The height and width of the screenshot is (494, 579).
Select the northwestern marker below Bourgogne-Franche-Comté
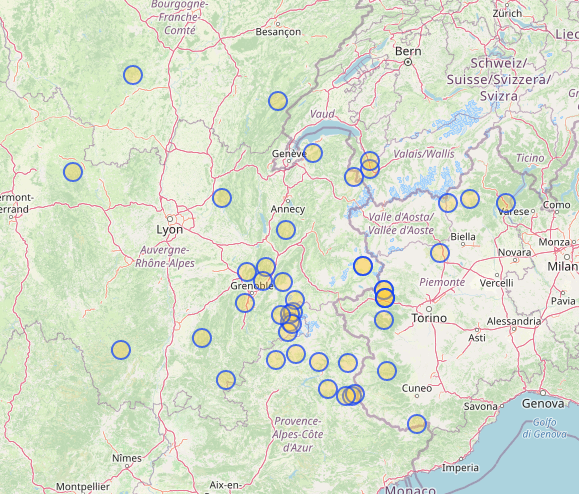tap(133, 75)
